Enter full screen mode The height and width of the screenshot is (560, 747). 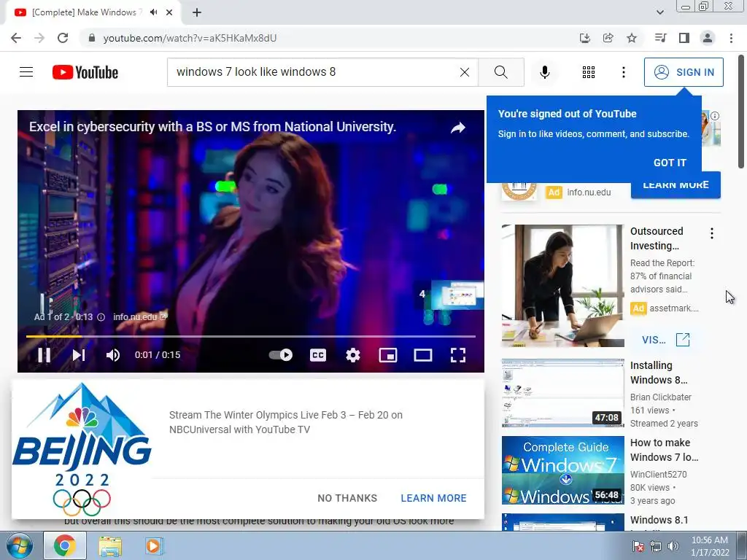pyautogui.click(x=458, y=355)
